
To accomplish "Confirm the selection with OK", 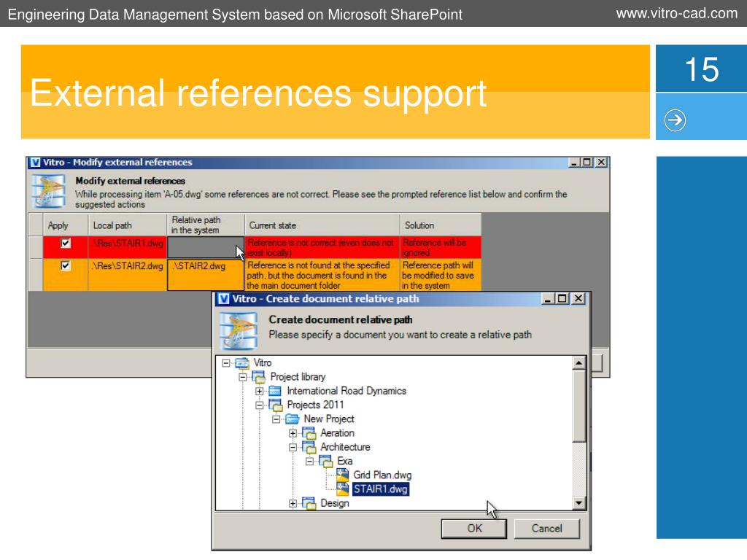I will [x=474, y=529].
